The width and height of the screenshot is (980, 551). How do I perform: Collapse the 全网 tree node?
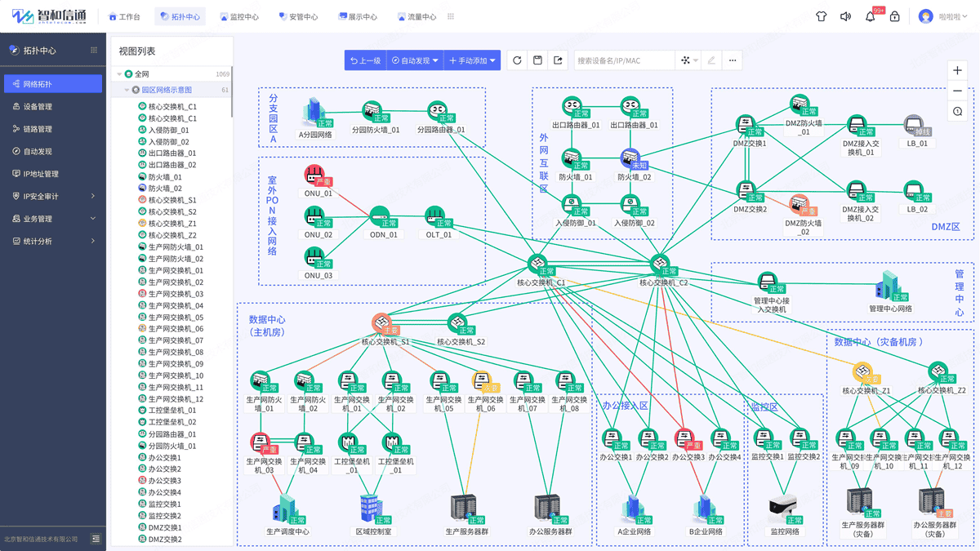[x=119, y=74]
